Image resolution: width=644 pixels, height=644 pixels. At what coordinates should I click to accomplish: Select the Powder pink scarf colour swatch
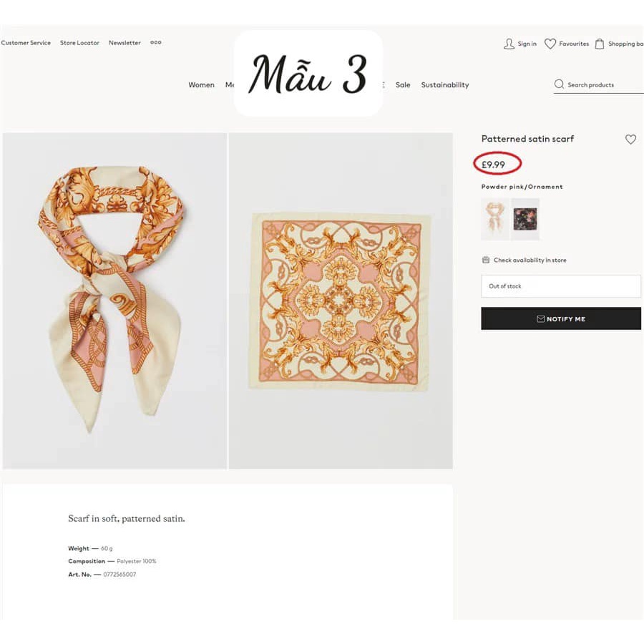coord(494,218)
